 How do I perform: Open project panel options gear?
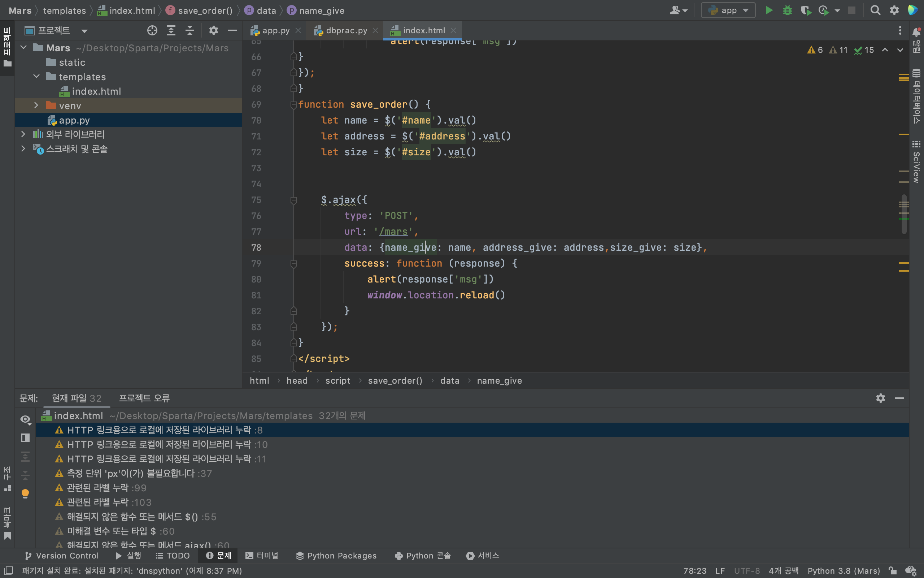pos(213,31)
